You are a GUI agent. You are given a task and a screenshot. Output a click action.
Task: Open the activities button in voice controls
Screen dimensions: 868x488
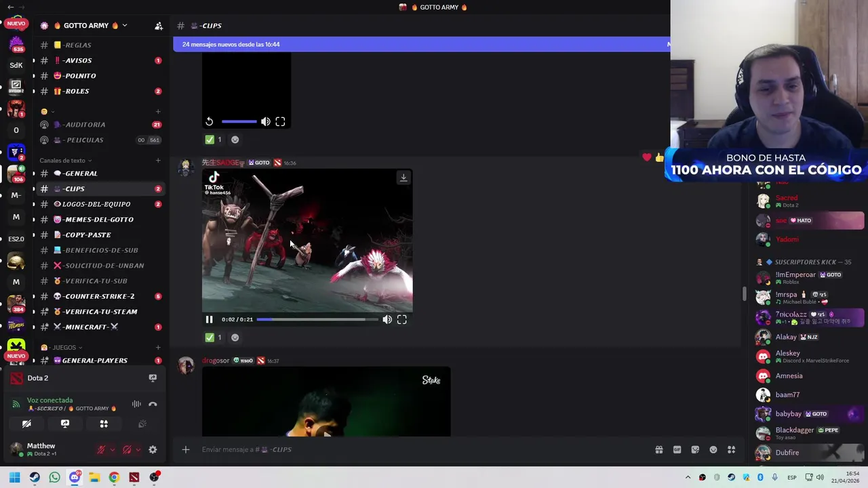click(x=104, y=424)
